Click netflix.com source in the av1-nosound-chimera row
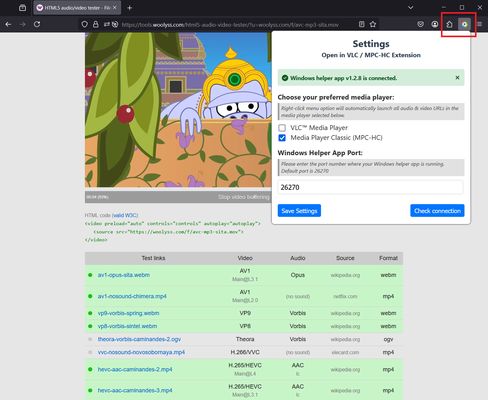 pos(345,296)
